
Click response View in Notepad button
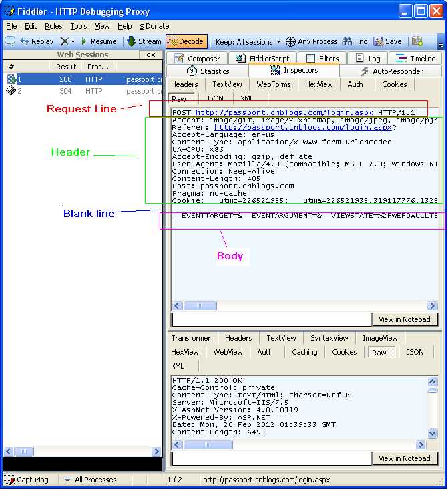click(405, 459)
